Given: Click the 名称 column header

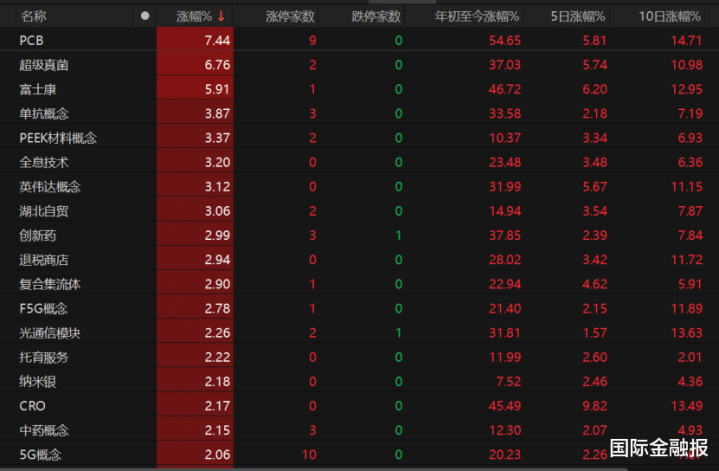Looking at the screenshot, I should pos(33,17).
